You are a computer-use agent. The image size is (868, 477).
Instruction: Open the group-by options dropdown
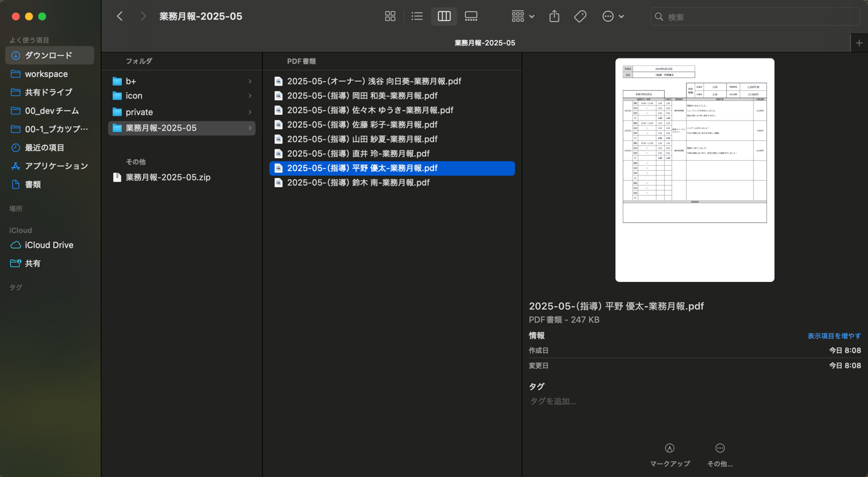523,17
